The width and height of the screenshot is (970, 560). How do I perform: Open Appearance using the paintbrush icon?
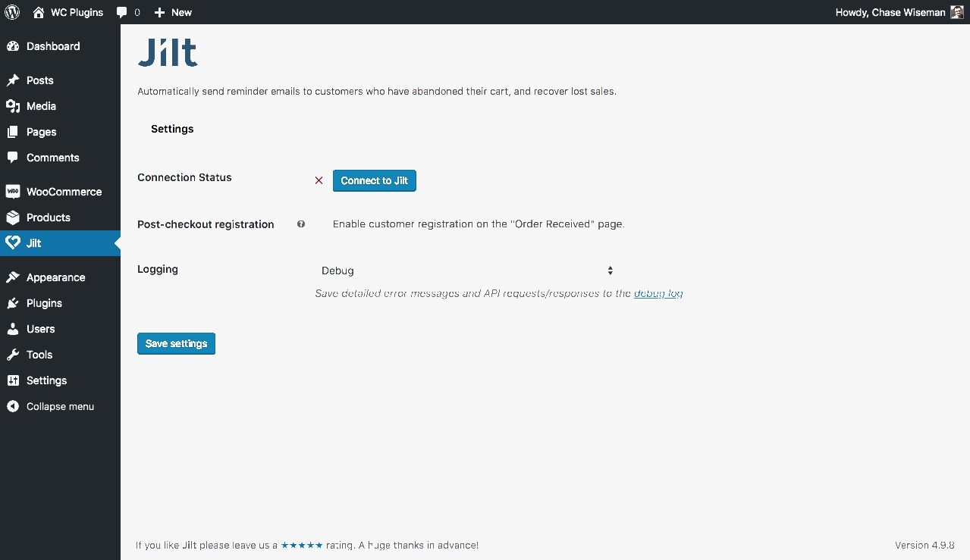pyautogui.click(x=12, y=277)
